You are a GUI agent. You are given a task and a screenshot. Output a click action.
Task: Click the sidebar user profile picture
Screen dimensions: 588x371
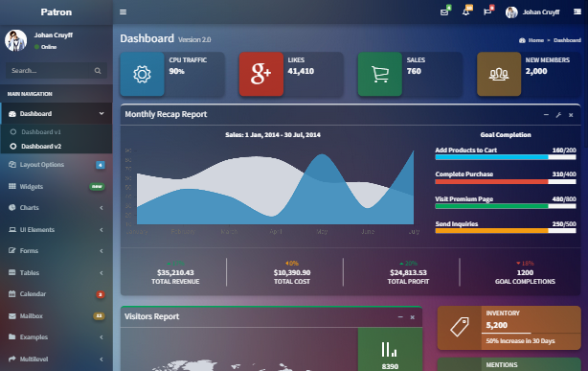pyautogui.click(x=15, y=40)
